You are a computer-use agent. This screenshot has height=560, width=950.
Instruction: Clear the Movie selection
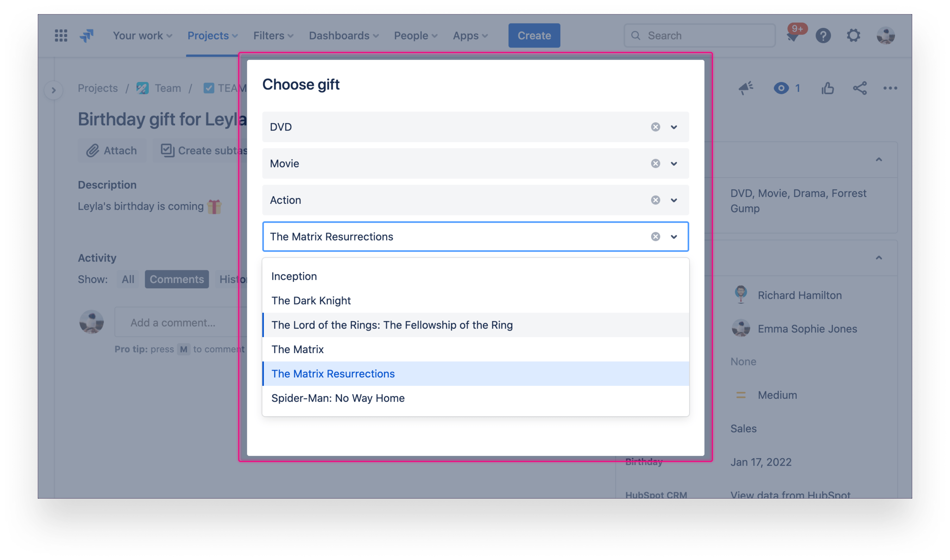click(655, 163)
